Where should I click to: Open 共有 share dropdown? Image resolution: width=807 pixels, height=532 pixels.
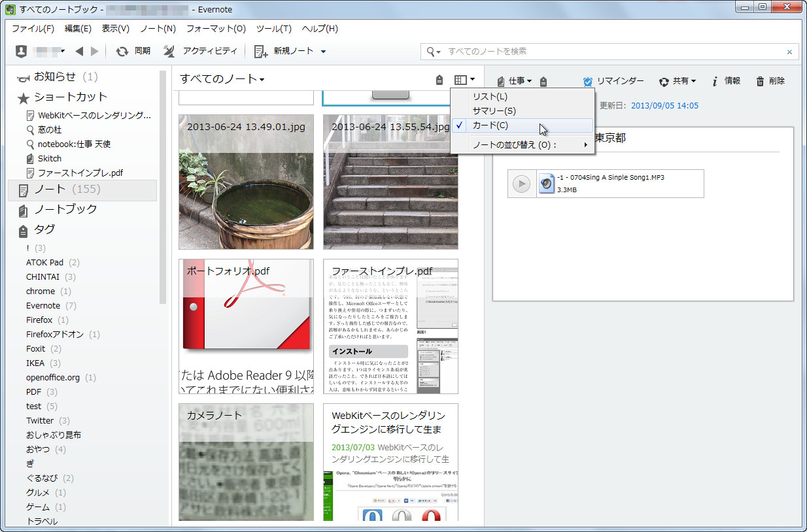click(677, 81)
